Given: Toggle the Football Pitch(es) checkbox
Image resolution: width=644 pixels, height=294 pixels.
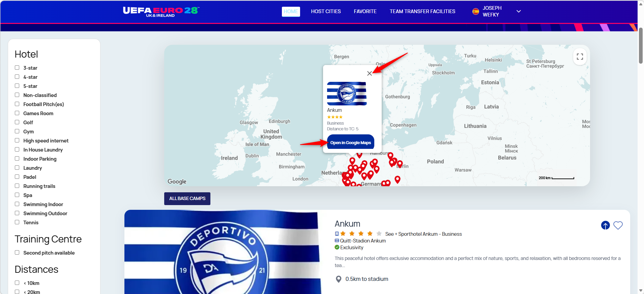Looking at the screenshot, I should 17,104.
